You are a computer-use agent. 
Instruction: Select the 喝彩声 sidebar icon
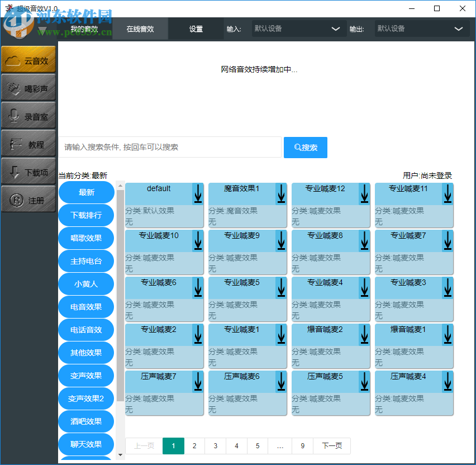(28, 87)
